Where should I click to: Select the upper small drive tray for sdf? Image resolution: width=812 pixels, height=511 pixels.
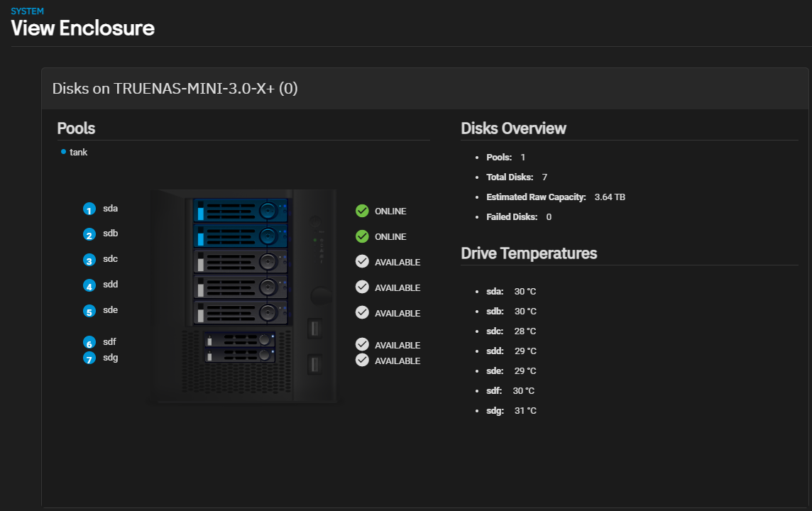click(239, 339)
